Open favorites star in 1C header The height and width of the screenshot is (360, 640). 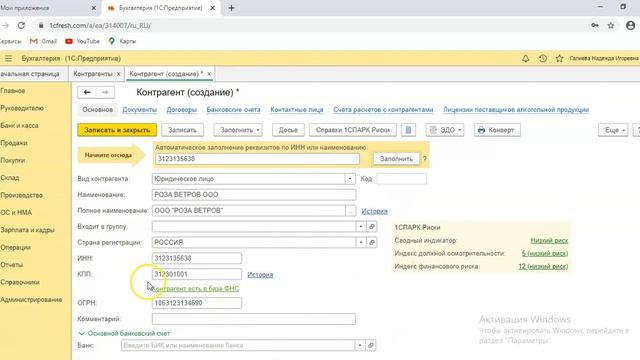pos(560,58)
